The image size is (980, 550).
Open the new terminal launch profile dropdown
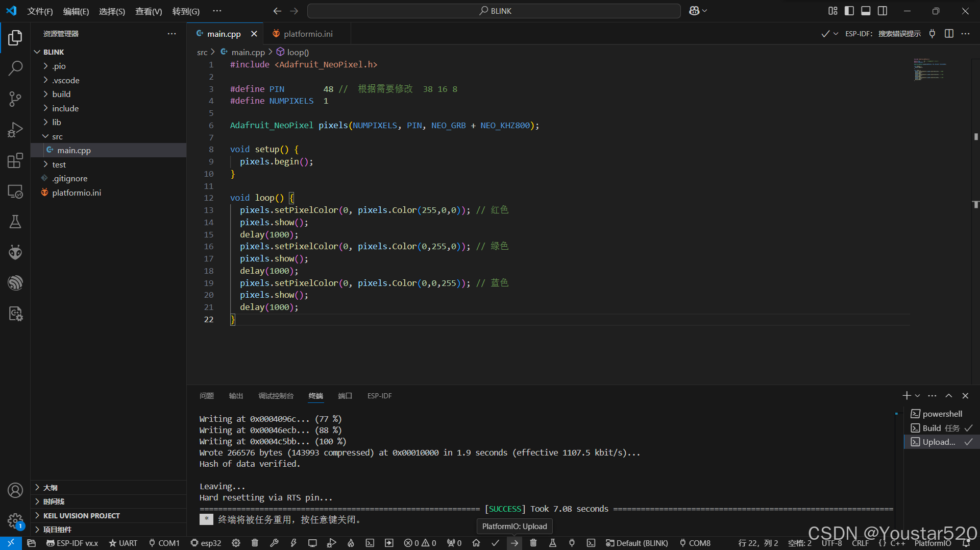(918, 396)
